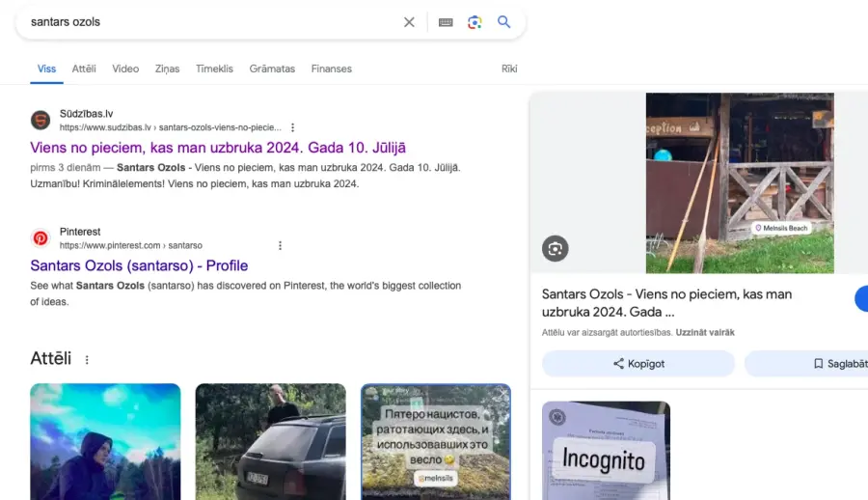The width and height of the screenshot is (868, 500).
Task: Search by image with the Lens icon
Action: pos(475,22)
